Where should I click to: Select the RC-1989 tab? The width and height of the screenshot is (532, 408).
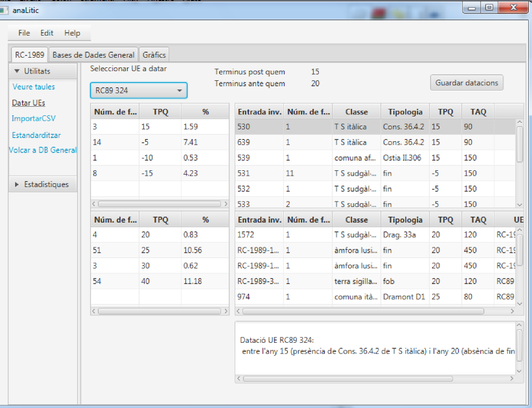pyautogui.click(x=30, y=55)
